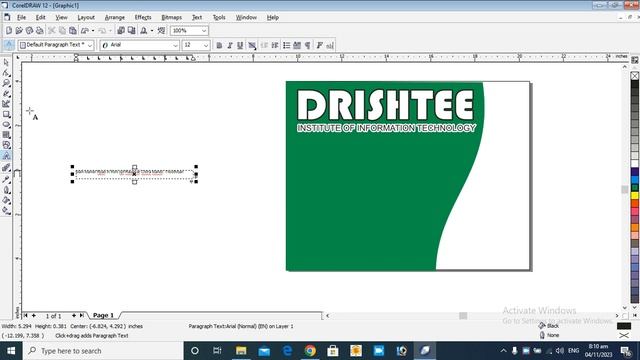Open the Edit menu
The image size is (640, 360).
tap(40, 18)
